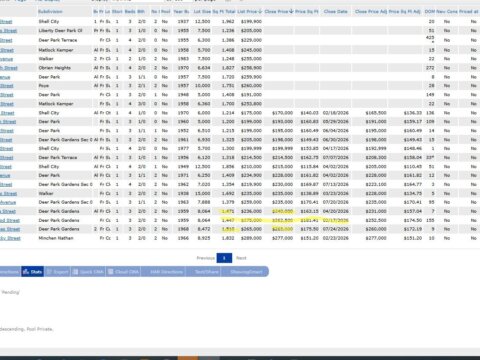480x360 pixels.
Task: Click the Quick CMA grid icon
Action: 76,272
